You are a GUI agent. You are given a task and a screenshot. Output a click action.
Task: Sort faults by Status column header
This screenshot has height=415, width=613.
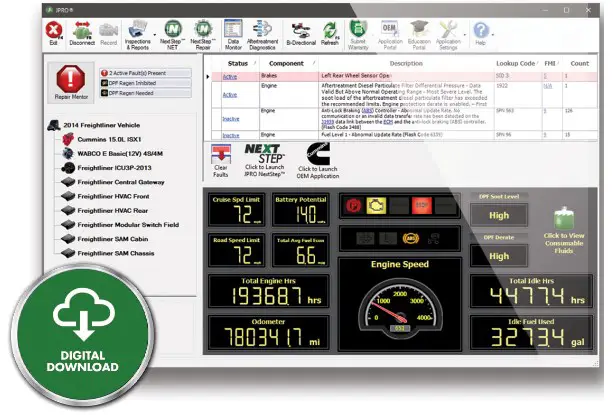click(x=238, y=63)
